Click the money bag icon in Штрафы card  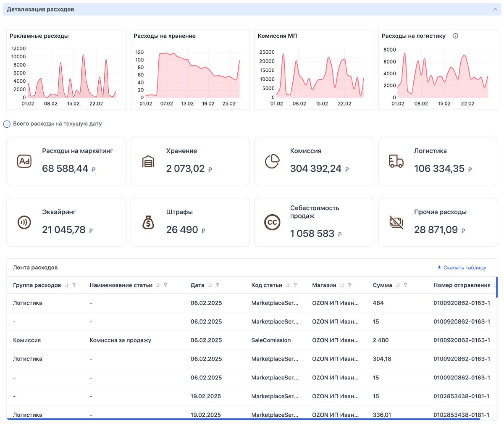pos(148,222)
